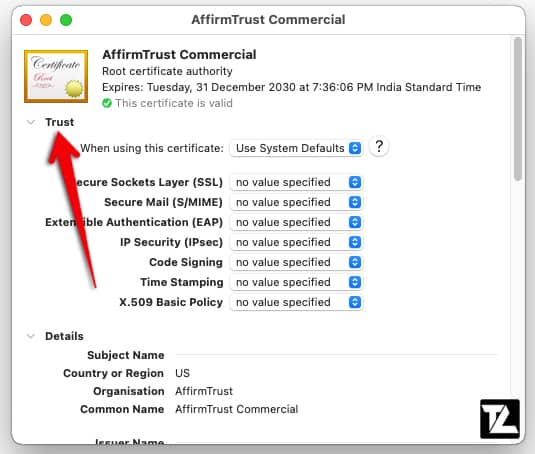Image resolution: width=535 pixels, height=454 pixels.
Task: Click the 'Subject Name' label
Action: pos(126,355)
